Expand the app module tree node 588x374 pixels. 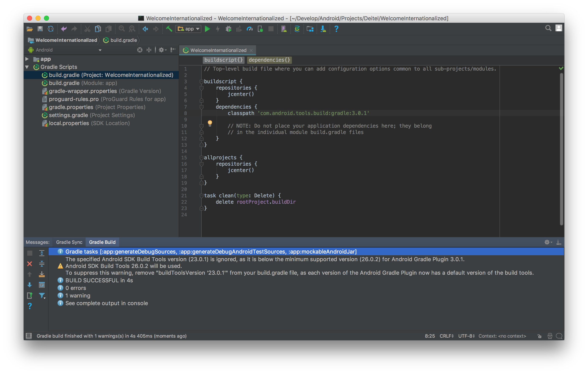coord(27,59)
